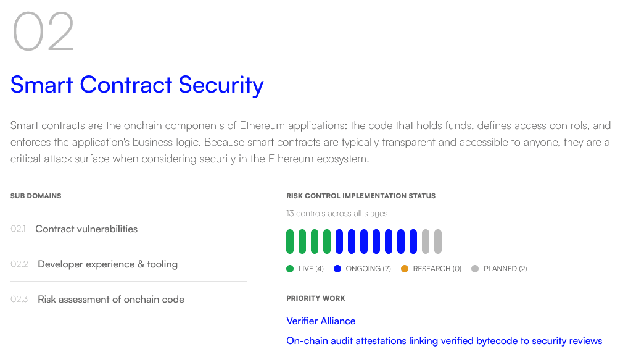Click the blue ONGOING legend dot
Image resolution: width=644 pixels, height=357 pixels.
(x=337, y=269)
